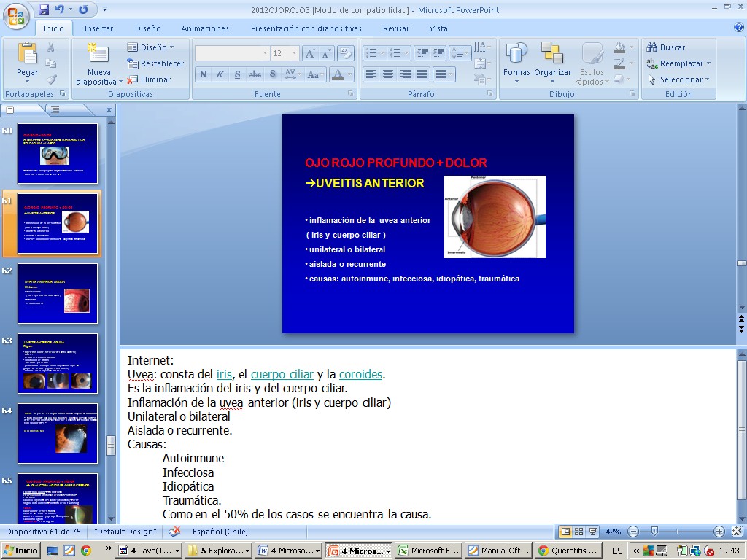
Task: Click the Formas shapes gallery icon
Action: (x=516, y=53)
